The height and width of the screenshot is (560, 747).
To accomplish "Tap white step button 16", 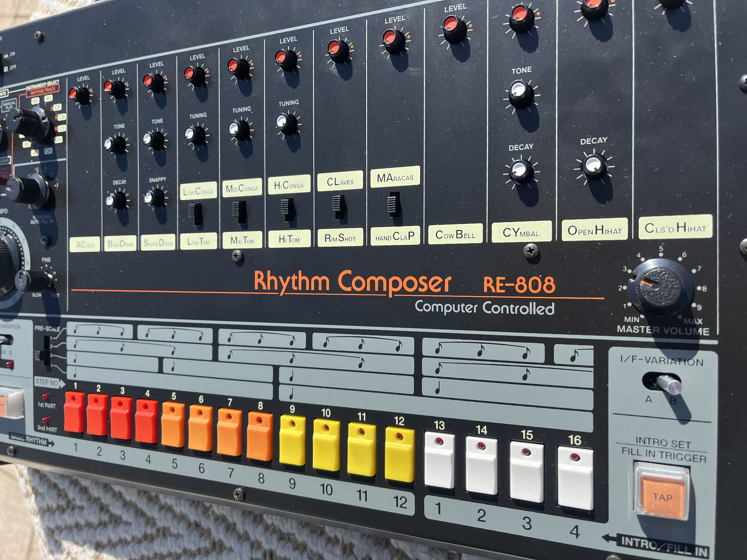I will (x=575, y=478).
